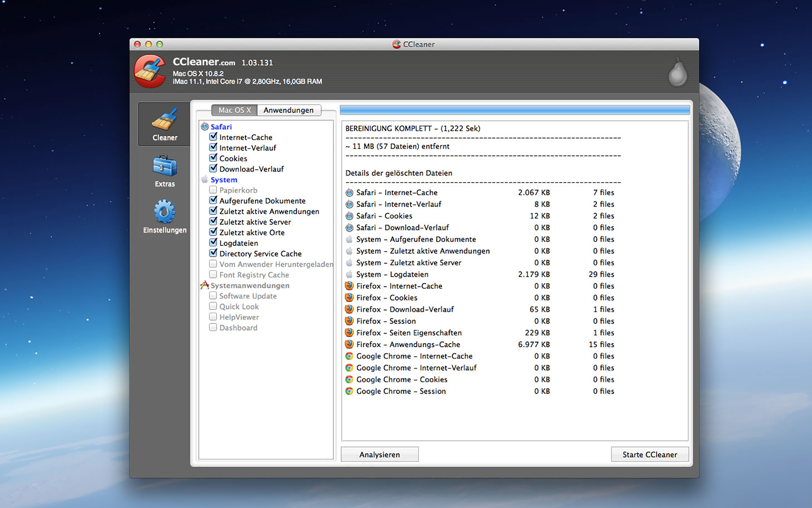This screenshot has height=508, width=812.
Task: Click the Safari compass icon in tree
Action: click(205, 127)
